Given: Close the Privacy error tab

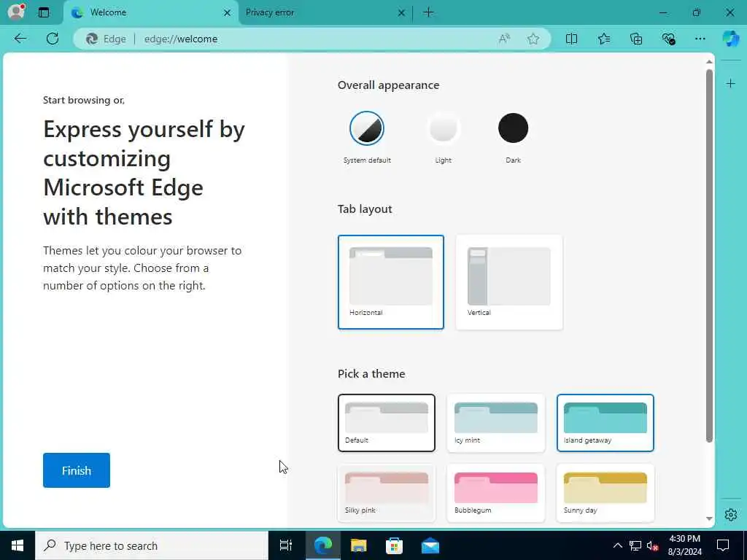Looking at the screenshot, I should [401, 13].
